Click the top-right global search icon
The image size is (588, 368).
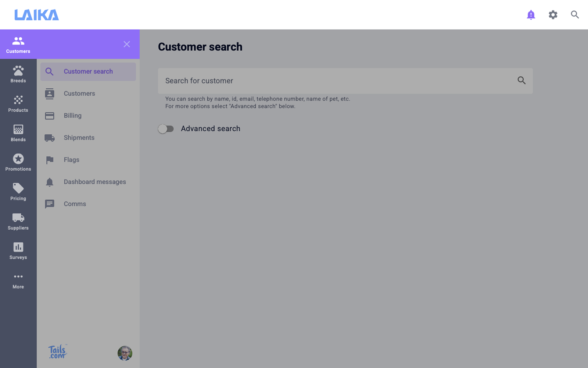click(x=575, y=15)
